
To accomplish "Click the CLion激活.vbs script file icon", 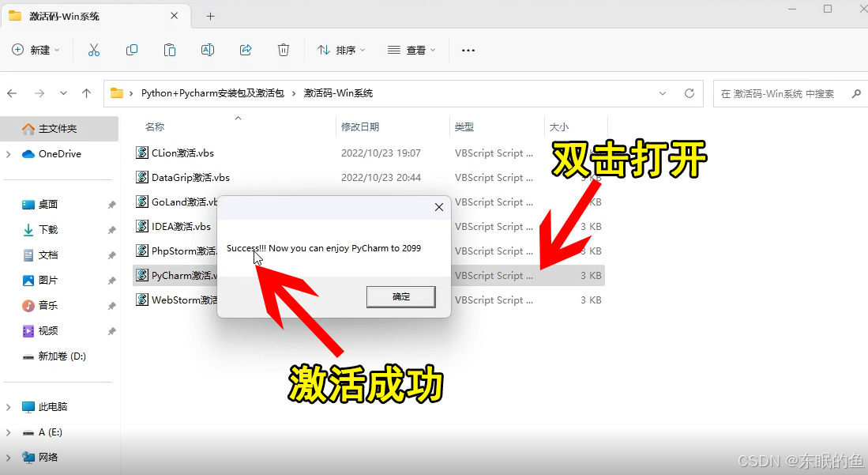I will coord(142,153).
